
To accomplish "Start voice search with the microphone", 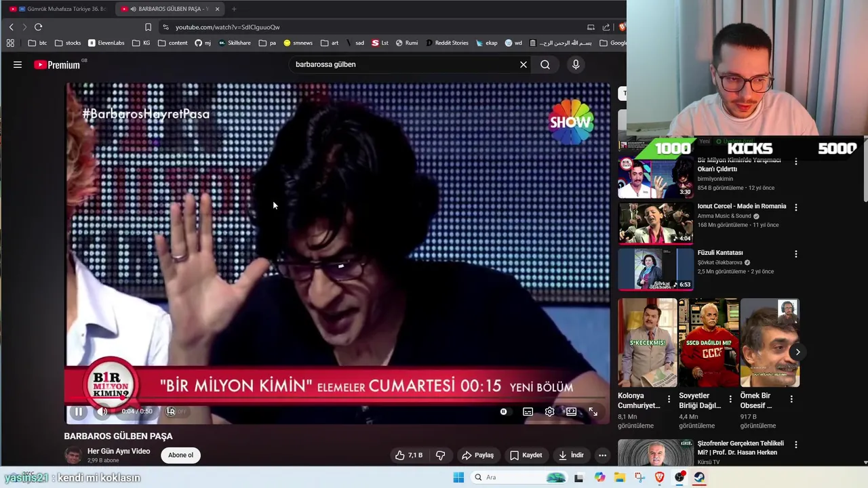I will pos(576,64).
